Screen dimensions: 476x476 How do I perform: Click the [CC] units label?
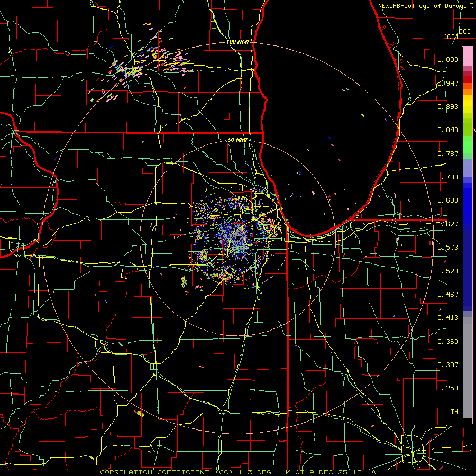(x=451, y=36)
